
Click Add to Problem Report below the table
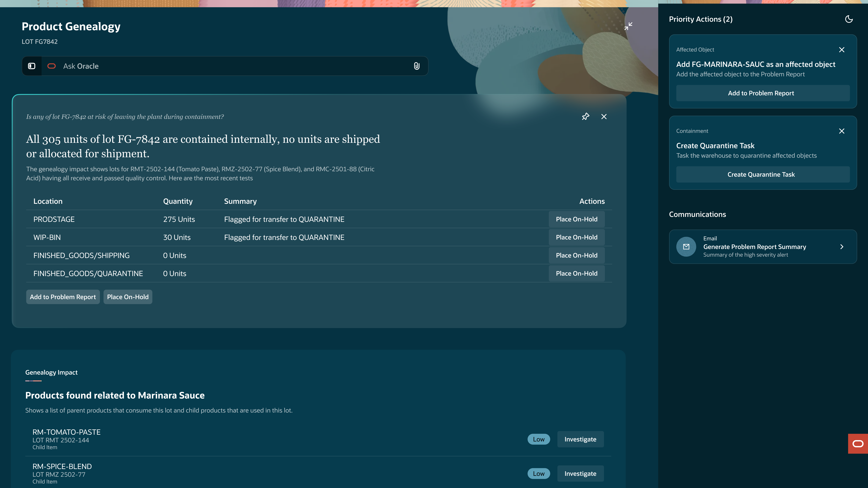63,297
